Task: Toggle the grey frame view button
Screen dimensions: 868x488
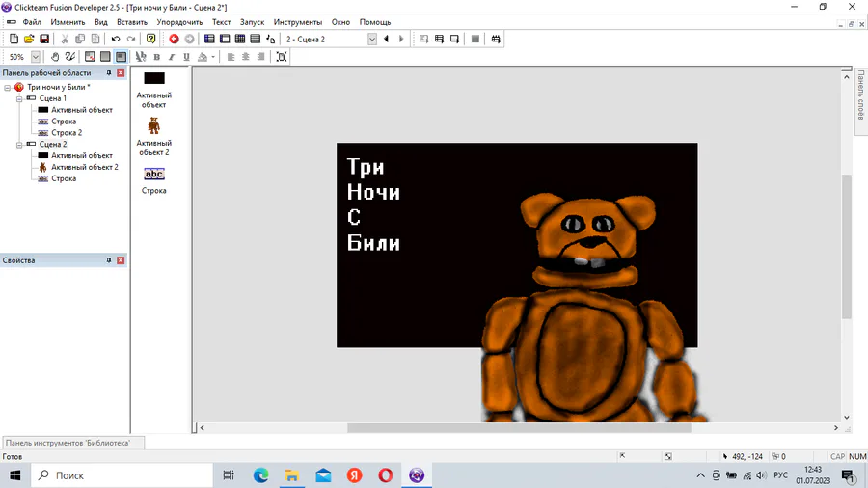Action: point(105,57)
